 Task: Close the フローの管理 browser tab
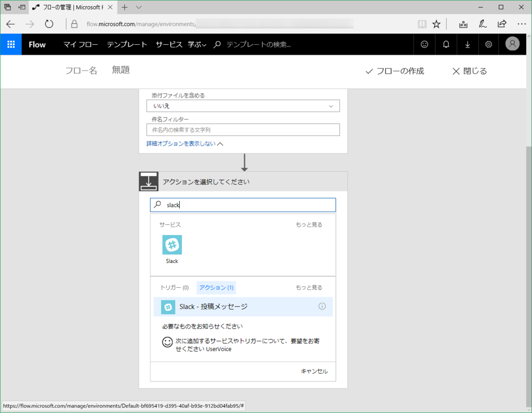point(110,7)
